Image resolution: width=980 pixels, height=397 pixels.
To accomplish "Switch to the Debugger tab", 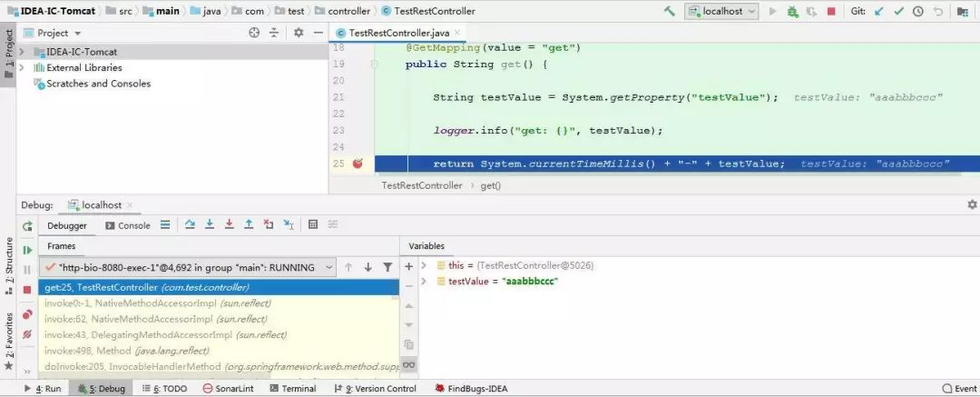I will click(x=67, y=225).
